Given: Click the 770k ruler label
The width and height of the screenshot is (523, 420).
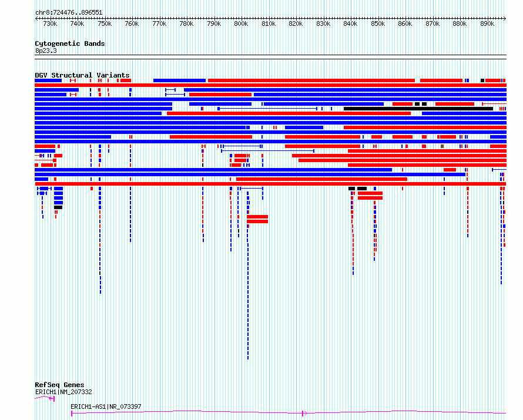Looking at the screenshot, I should coord(159,24).
